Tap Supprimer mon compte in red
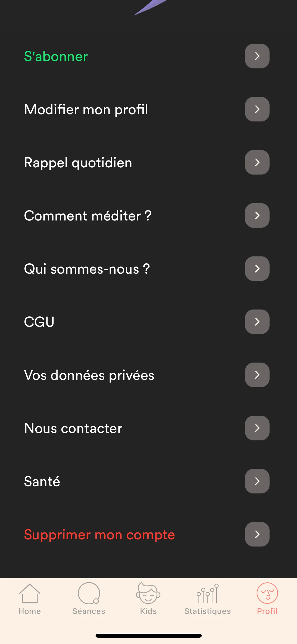Viewport: 297px width, 644px height. (x=100, y=535)
